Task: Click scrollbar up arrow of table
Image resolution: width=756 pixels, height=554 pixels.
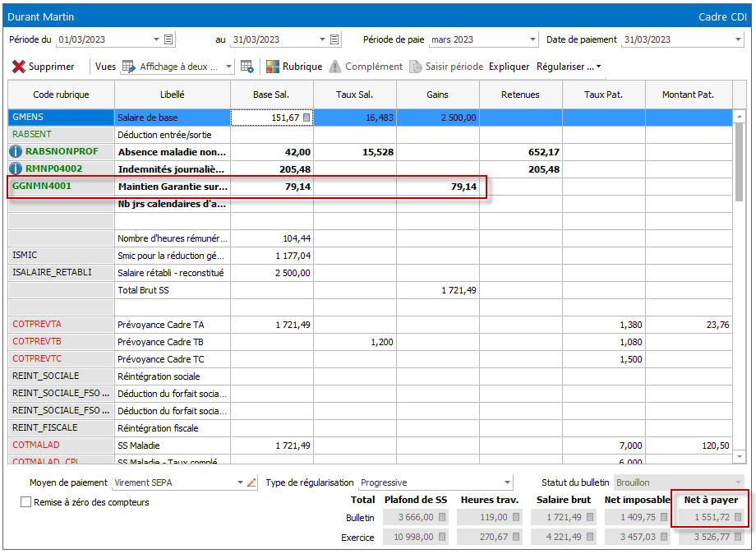Action: click(739, 116)
